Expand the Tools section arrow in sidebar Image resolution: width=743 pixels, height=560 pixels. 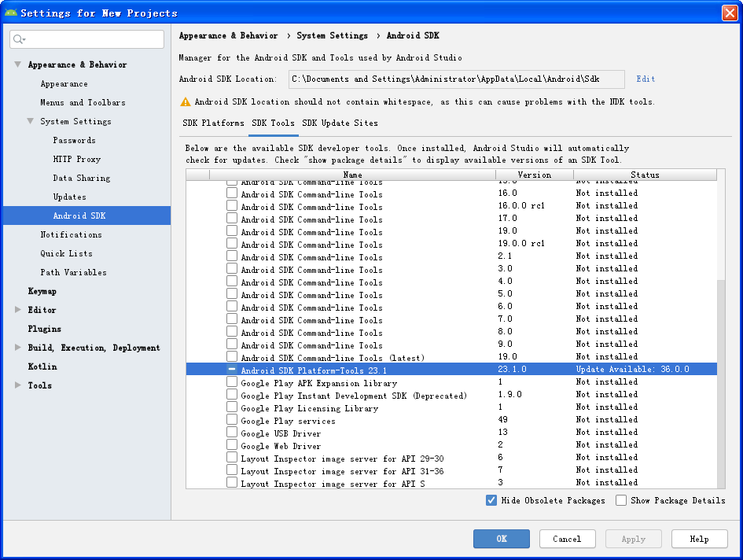click(18, 385)
